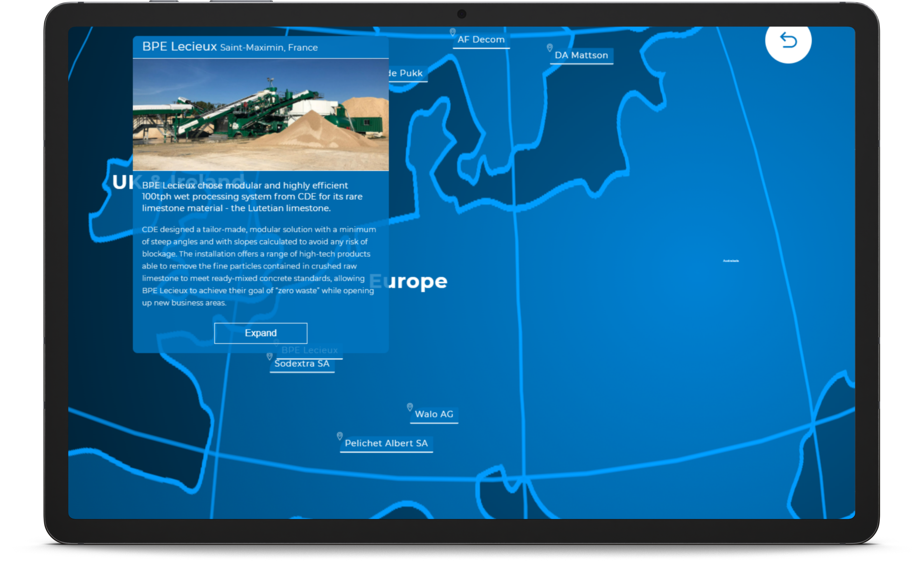The height and width of the screenshot is (562, 924).
Task: Click the Walo AG map pin
Action: click(410, 407)
